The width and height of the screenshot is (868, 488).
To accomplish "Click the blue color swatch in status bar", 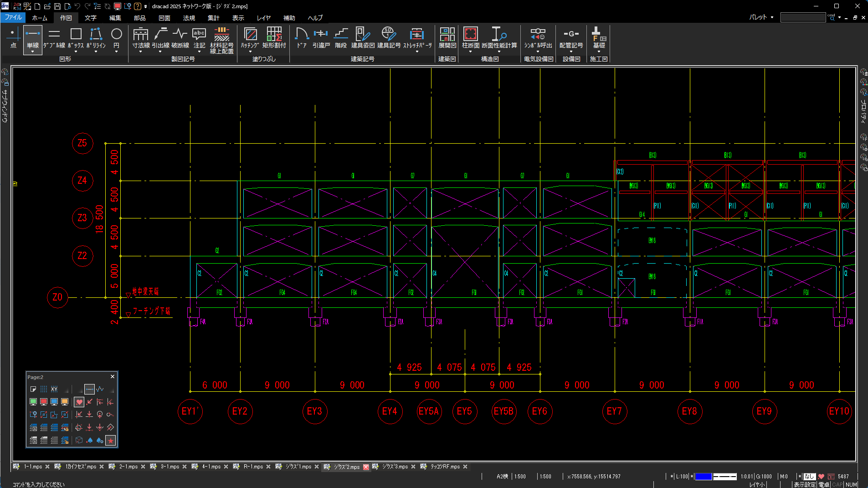I will click(x=704, y=477).
